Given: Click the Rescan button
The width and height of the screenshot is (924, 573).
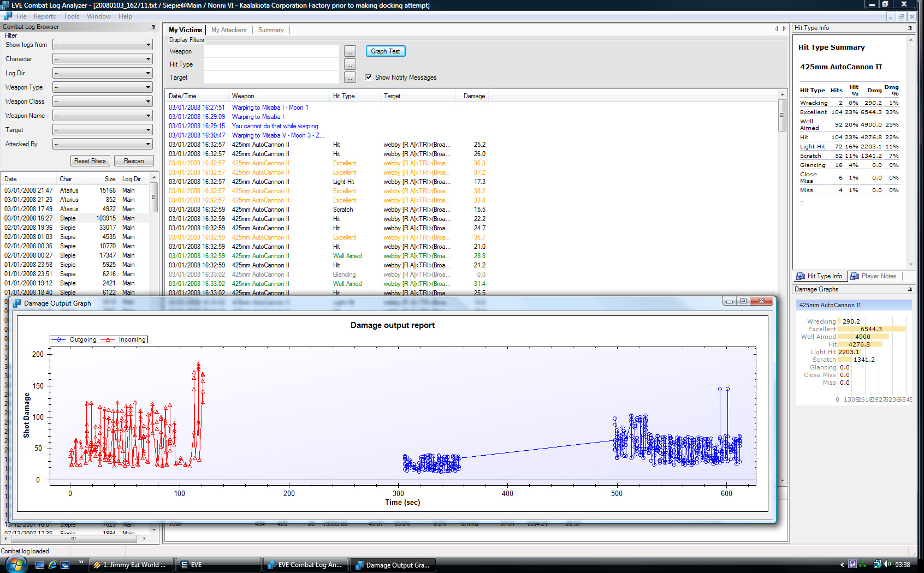Looking at the screenshot, I should 134,161.
